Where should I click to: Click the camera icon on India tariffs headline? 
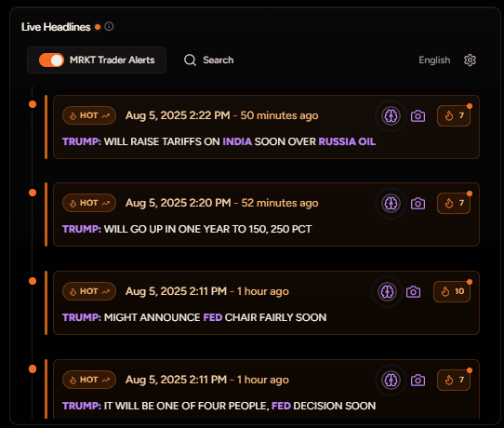(418, 115)
